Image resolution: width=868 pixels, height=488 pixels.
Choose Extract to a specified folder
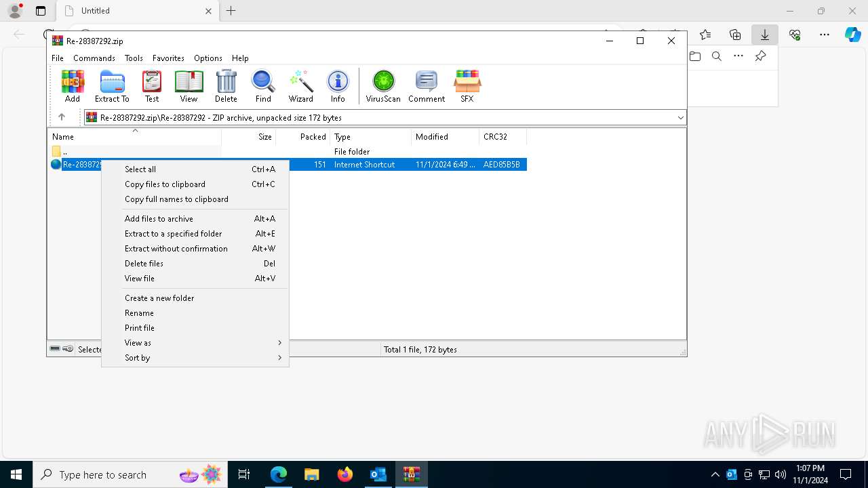195,234
